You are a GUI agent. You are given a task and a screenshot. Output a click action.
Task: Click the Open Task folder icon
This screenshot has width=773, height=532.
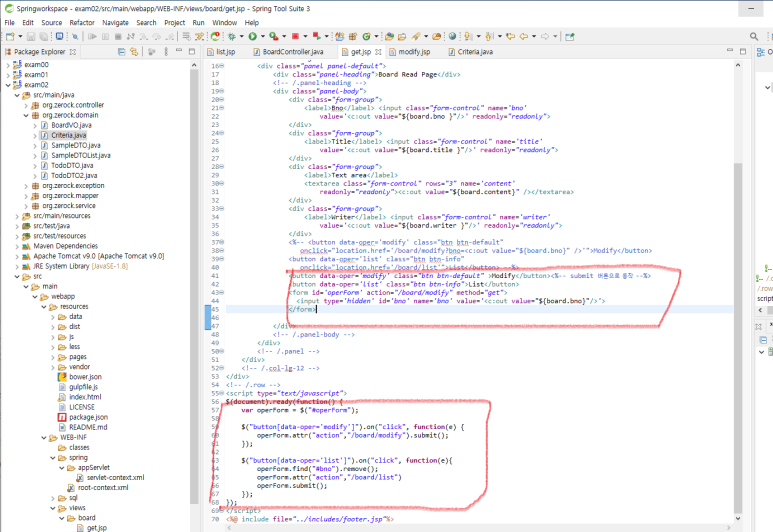pos(402,36)
